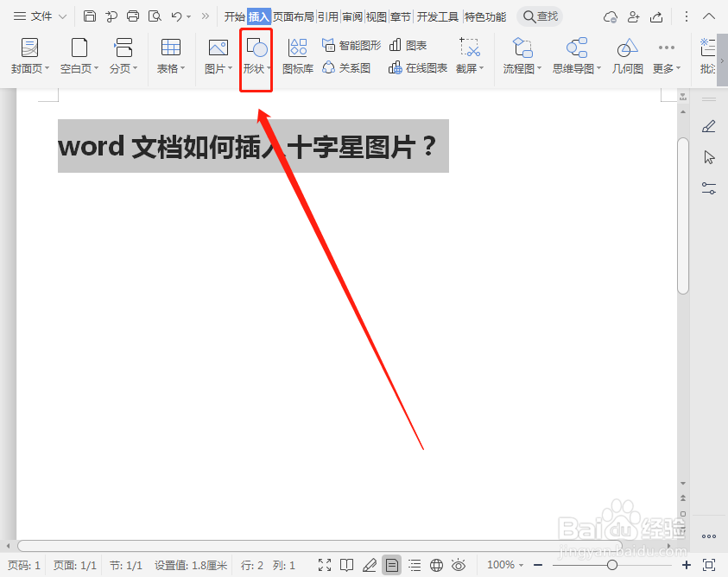Switch to the 页面布局 ribbon tab

[294, 15]
